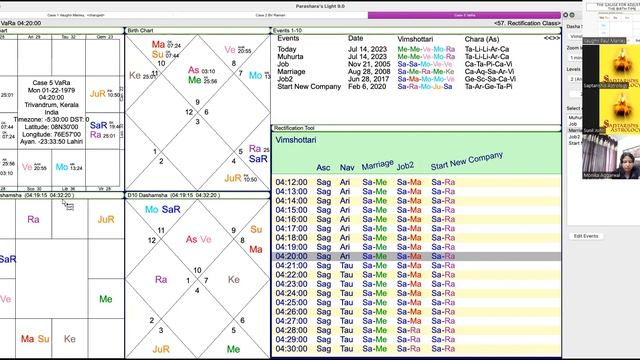Switch to the Case 1 chart tab

click(x=76, y=15)
